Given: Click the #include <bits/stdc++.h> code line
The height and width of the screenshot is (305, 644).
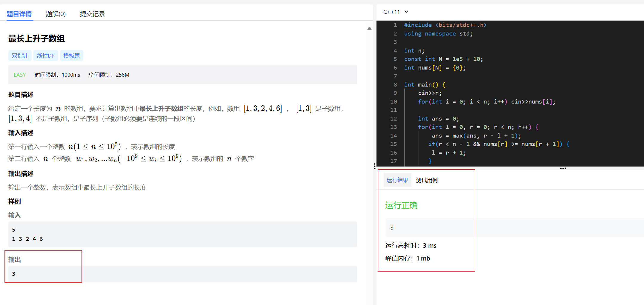Looking at the screenshot, I should coord(445,25).
